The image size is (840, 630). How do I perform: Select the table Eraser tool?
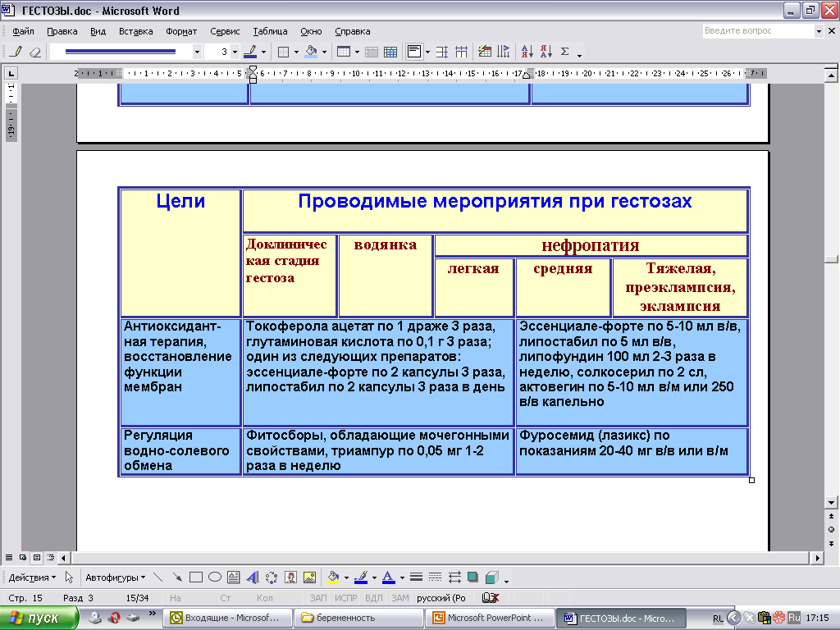tap(34, 52)
